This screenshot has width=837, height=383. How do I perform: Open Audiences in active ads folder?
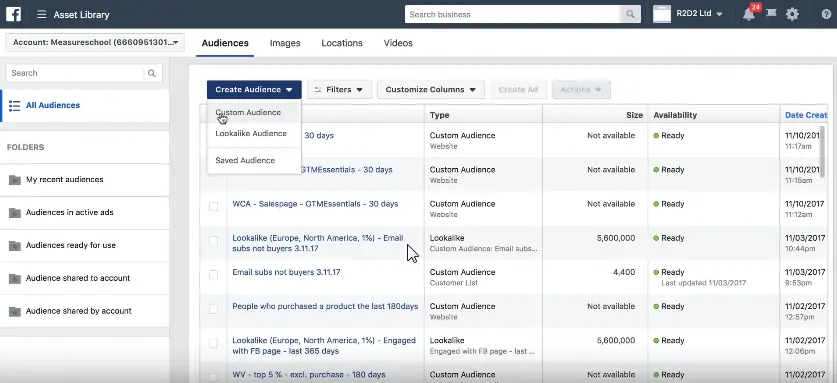pos(85,213)
